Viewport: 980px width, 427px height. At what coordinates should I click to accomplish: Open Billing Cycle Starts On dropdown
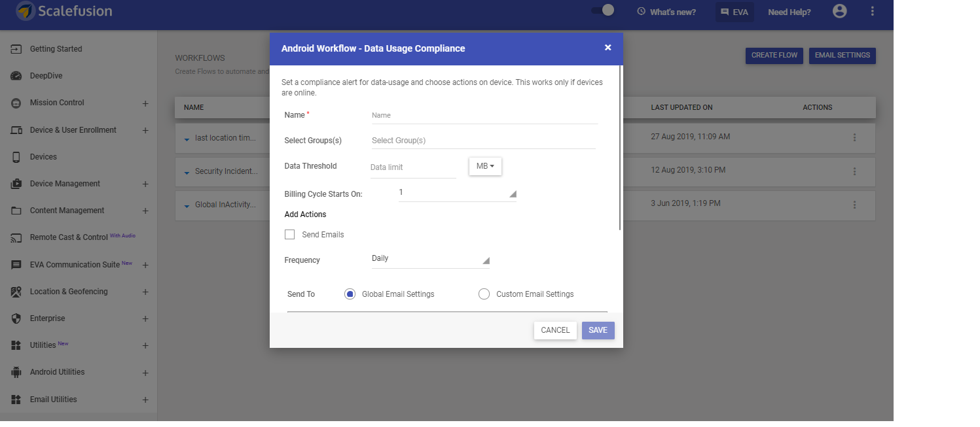[x=457, y=194]
